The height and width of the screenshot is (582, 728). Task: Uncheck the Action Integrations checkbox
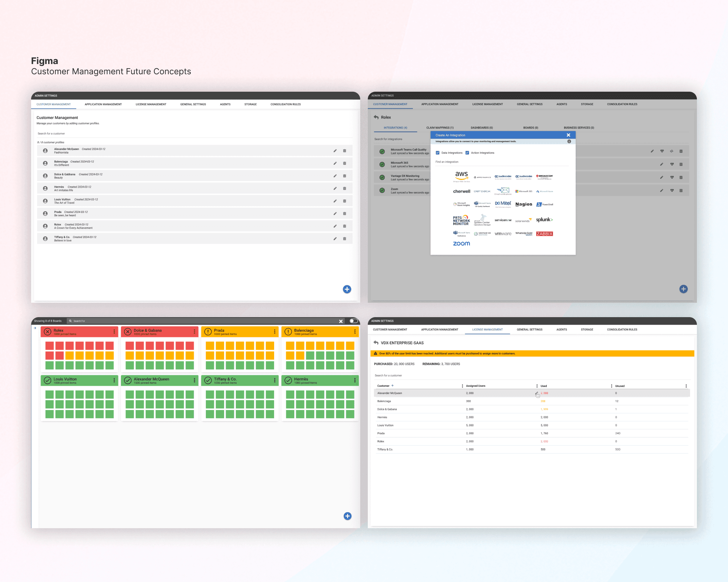pyautogui.click(x=467, y=153)
